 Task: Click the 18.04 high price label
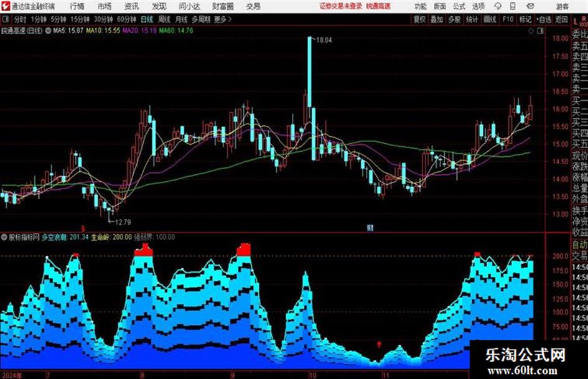coord(324,40)
